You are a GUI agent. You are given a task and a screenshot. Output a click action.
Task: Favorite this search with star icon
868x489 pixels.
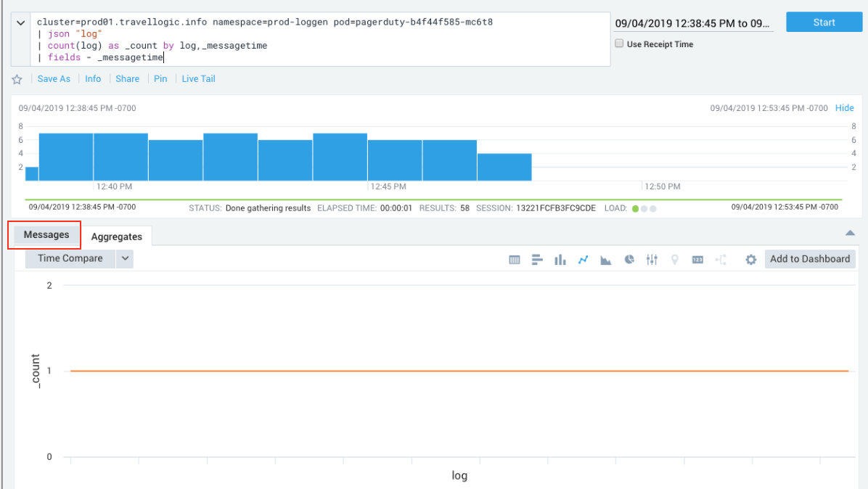pyautogui.click(x=17, y=80)
